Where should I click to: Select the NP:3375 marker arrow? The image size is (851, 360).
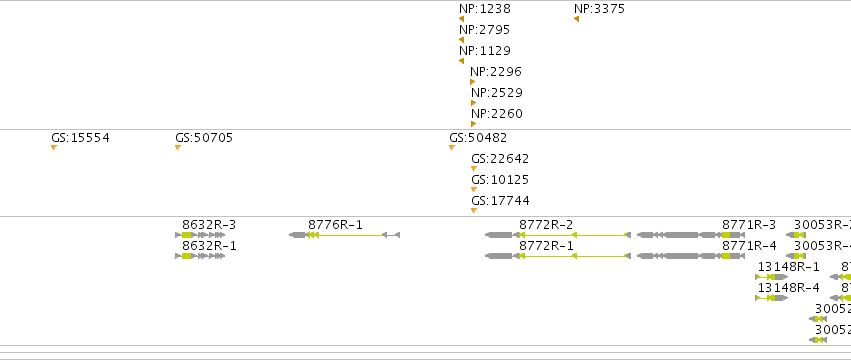[x=576, y=19]
